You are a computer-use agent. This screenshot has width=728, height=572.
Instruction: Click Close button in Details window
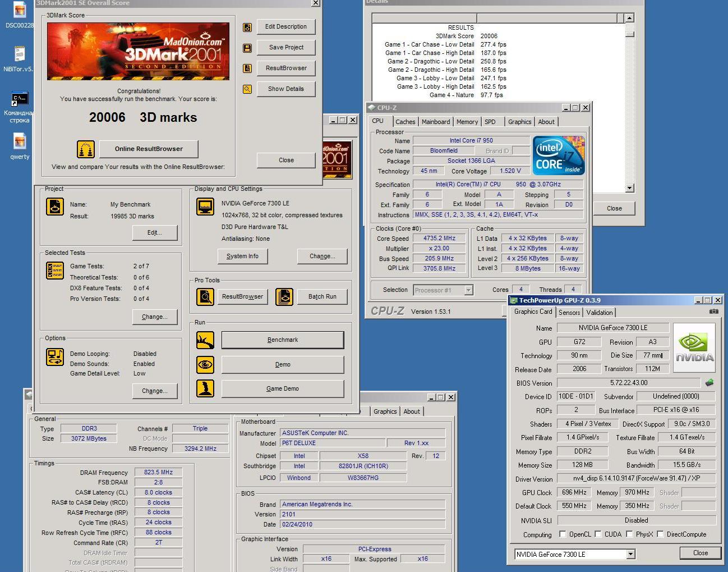coord(614,208)
